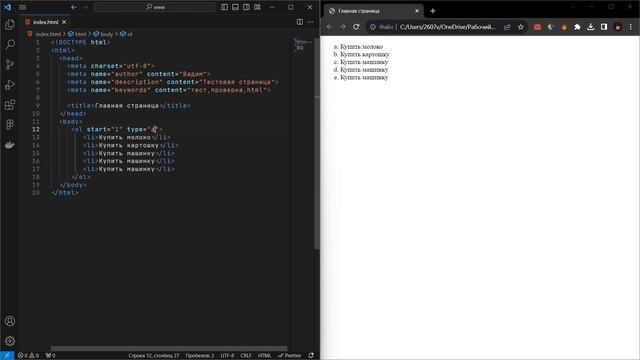Open the Extensions view

10,104
